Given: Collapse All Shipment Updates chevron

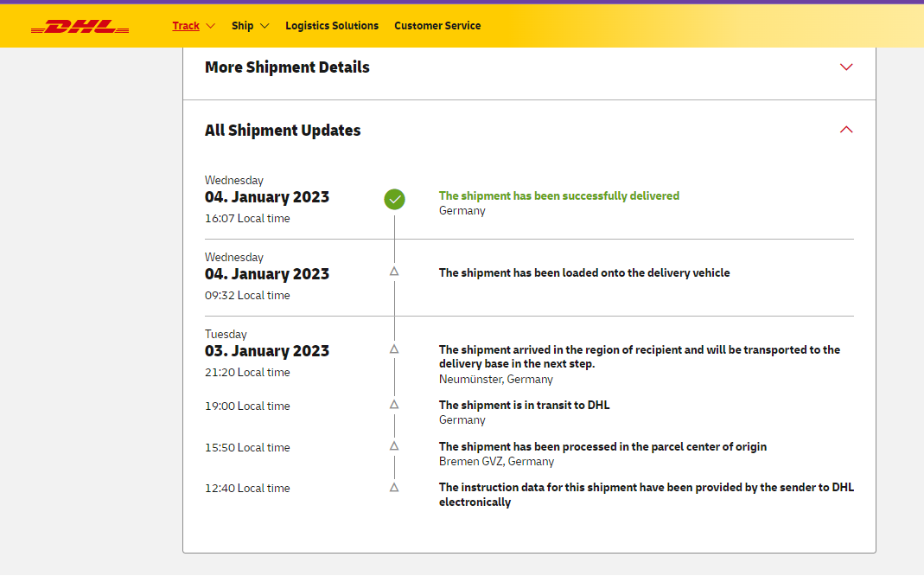Looking at the screenshot, I should (x=846, y=130).
